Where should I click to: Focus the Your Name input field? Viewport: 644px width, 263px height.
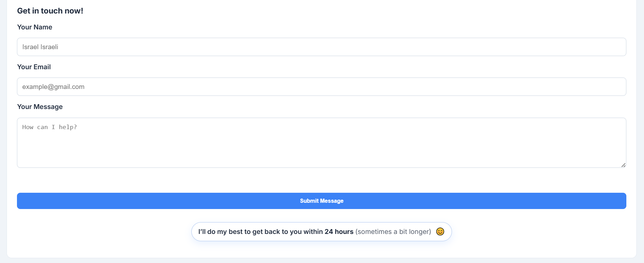[x=321, y=47]
